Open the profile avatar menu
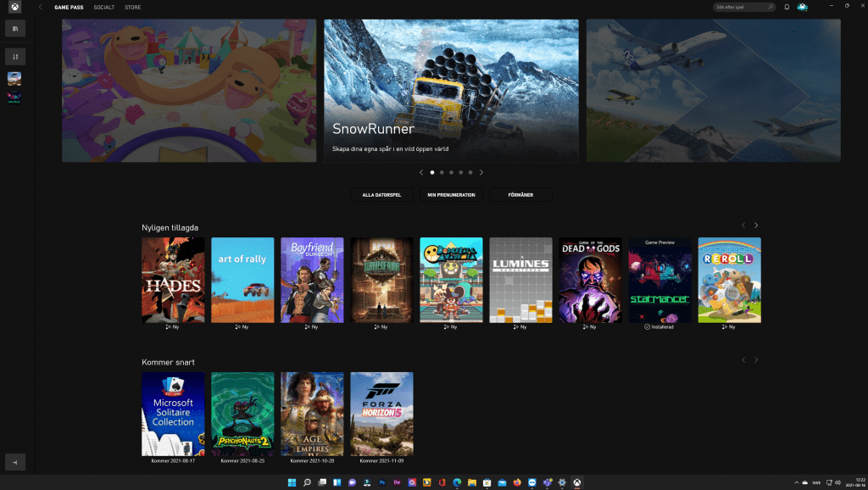The width and height of the screenshot is (868, 490). 802,7
